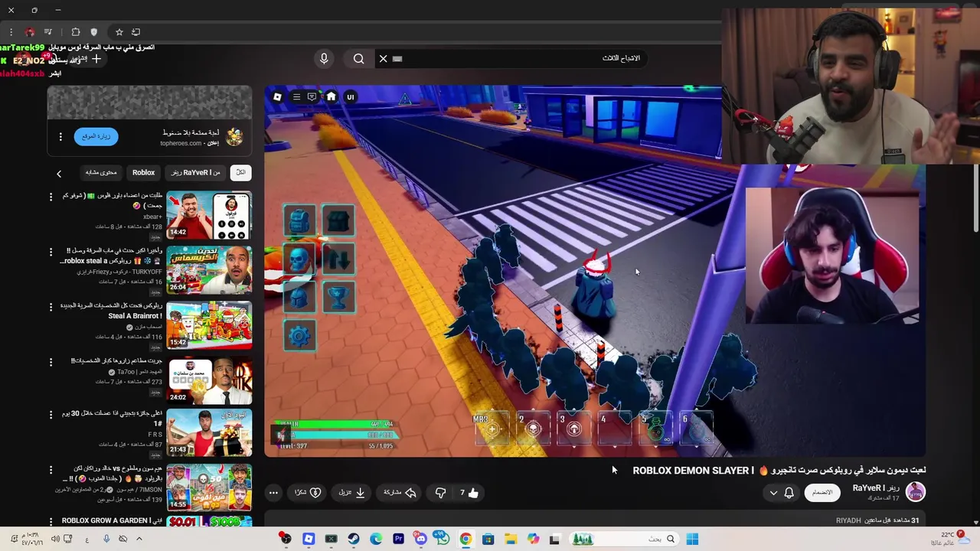Select hotbar slot 3 in game

click(573, 429)
